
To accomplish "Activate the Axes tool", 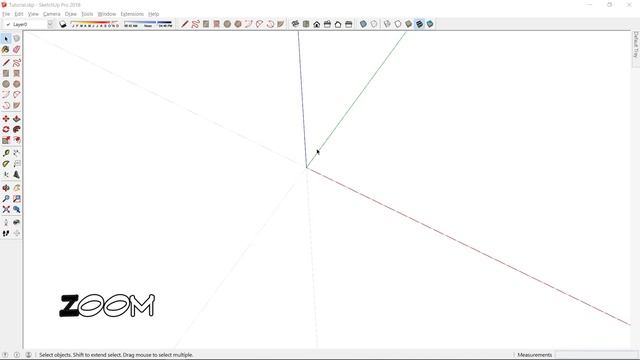I will [6, 174].
